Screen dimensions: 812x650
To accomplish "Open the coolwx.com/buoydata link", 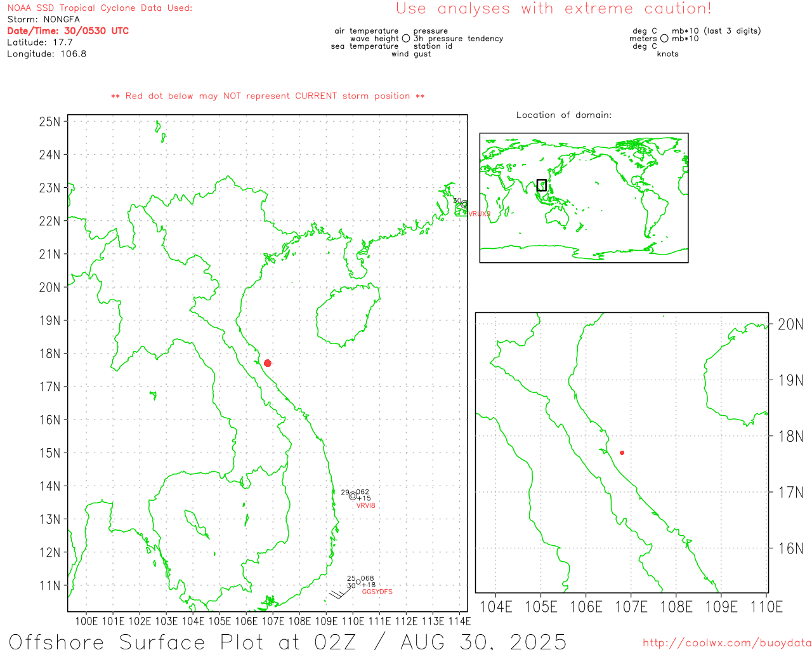I will (x=727, y=642).
